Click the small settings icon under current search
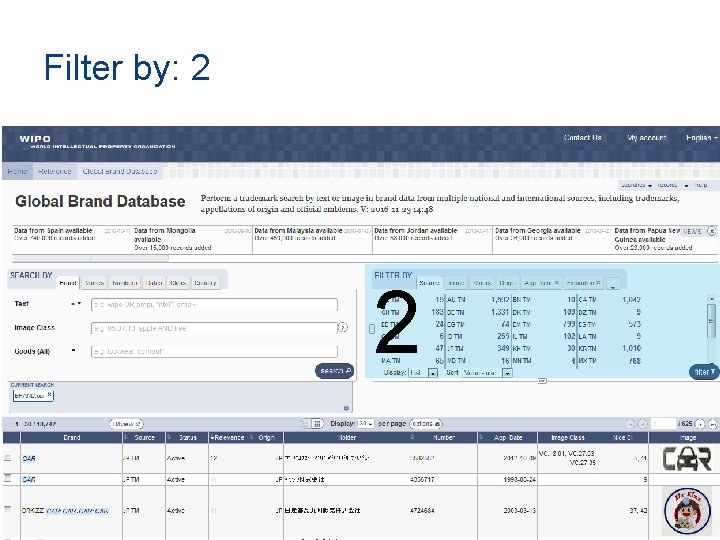The height and width of the screenshot is (540, 720). pos(346,408)
